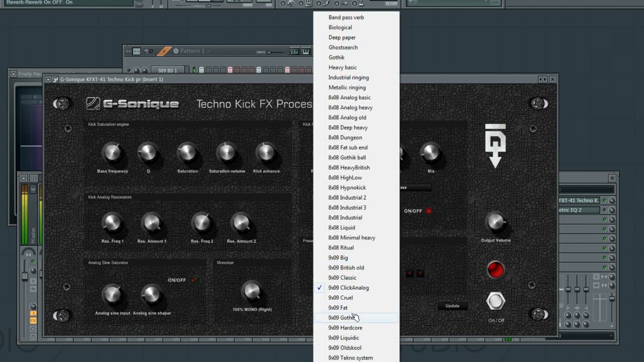The height and width of the screenshot is (362, 644).
Task: Click the 100% MONO (Right) knob
Action: 252,291
